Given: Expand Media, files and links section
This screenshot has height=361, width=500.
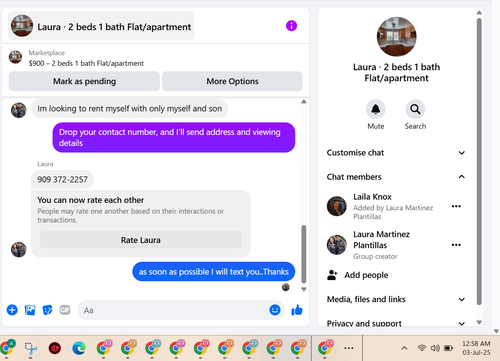Looking at the screenshot, I should click(x=396, y=299).
